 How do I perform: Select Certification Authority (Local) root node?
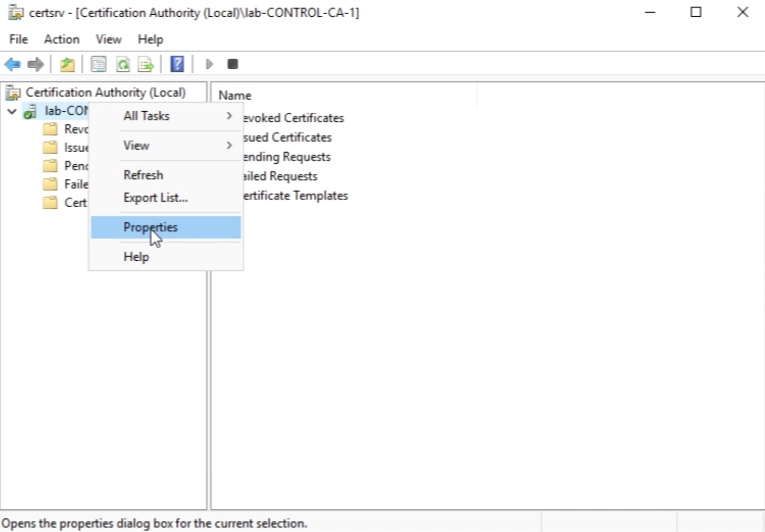click(x=105, y=92)
